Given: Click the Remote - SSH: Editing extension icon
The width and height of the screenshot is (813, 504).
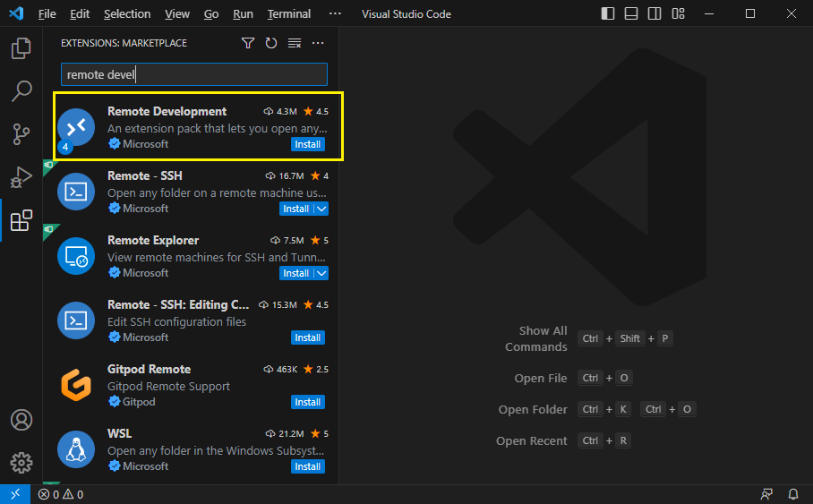Looking at the screenshot, I should [76, 320].
